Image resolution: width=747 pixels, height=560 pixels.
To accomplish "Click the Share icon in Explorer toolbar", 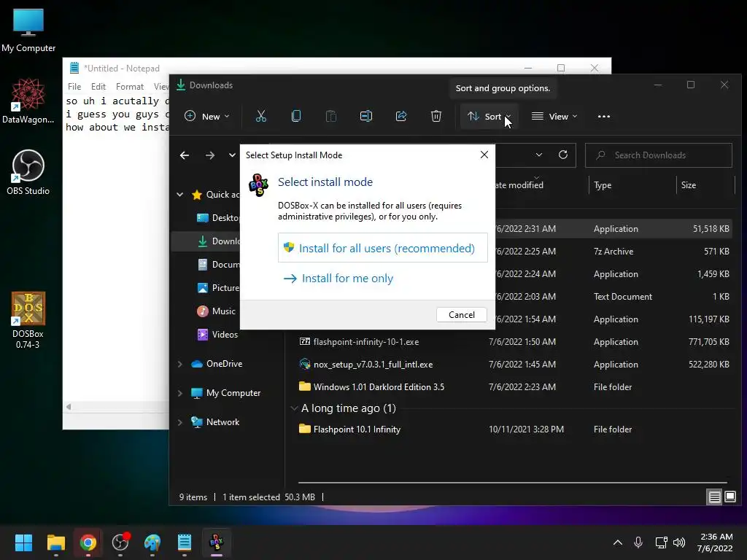I will click(x=401, y=116).
